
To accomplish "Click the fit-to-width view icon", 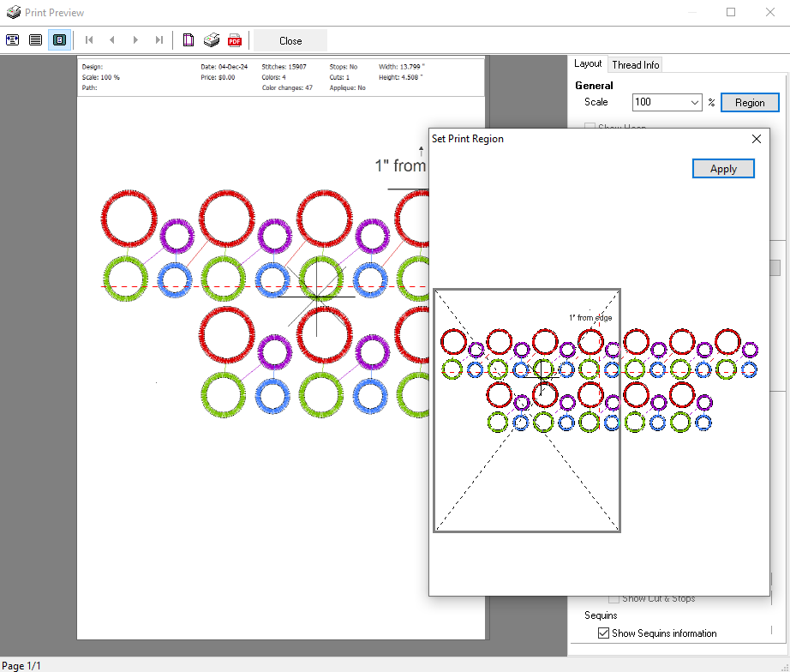I will point(12,40).
